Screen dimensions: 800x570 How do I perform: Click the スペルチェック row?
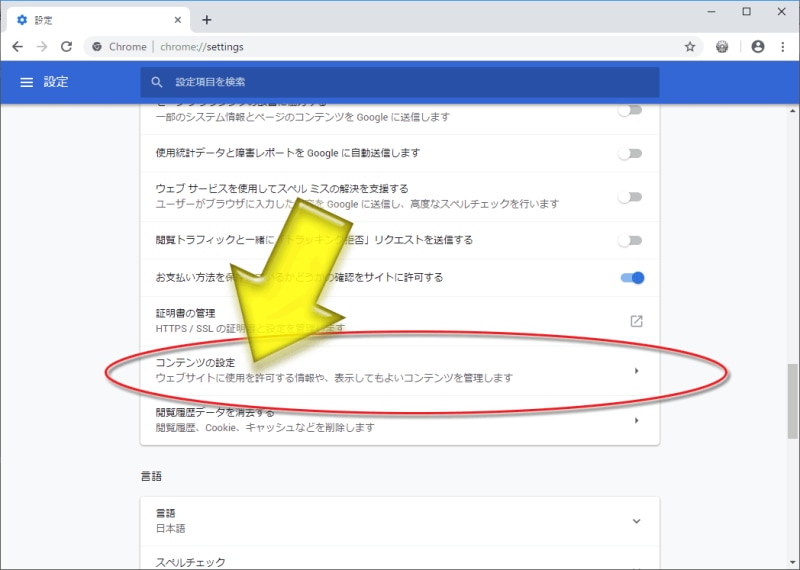pos(399,558)
